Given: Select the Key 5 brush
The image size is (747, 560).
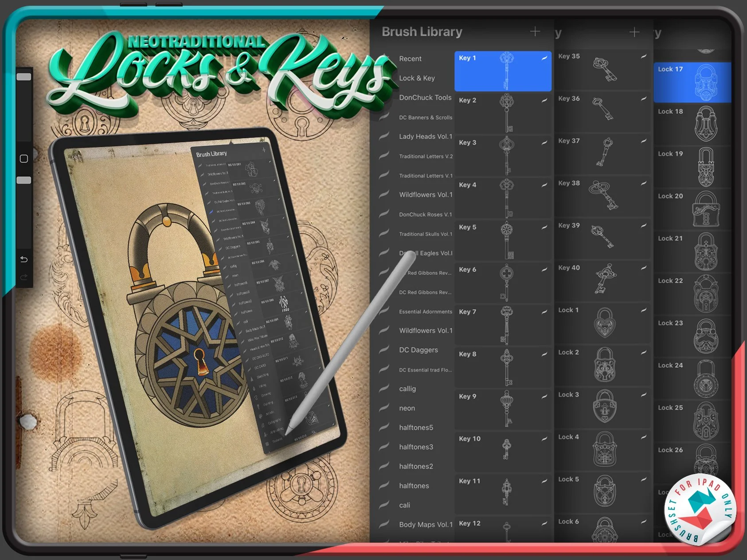Looking at the screenshot, I should point(503,239).
